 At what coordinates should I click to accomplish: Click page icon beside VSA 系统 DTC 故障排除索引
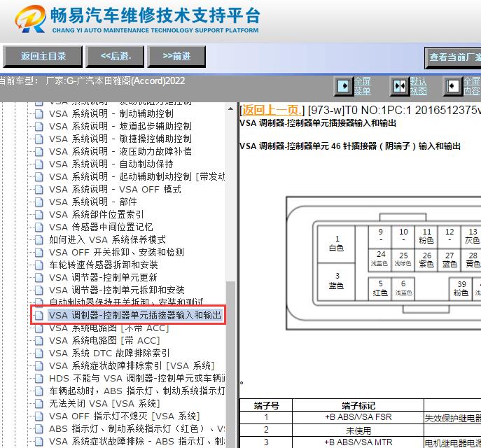[39, 353]
